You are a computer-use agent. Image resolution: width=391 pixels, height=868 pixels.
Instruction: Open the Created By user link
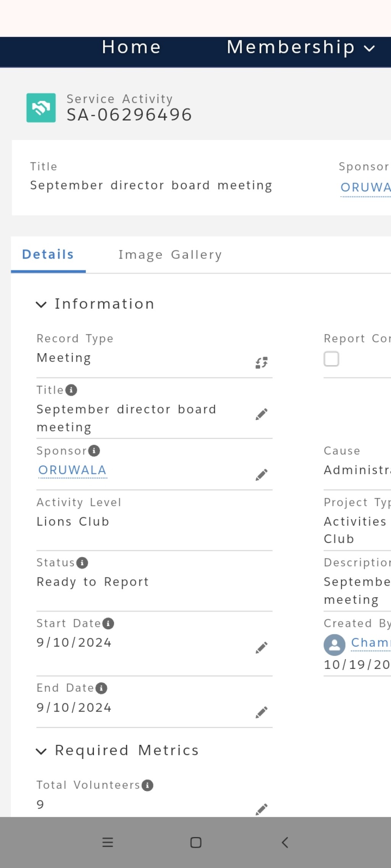pyautogui.click(x=370, y=643)
